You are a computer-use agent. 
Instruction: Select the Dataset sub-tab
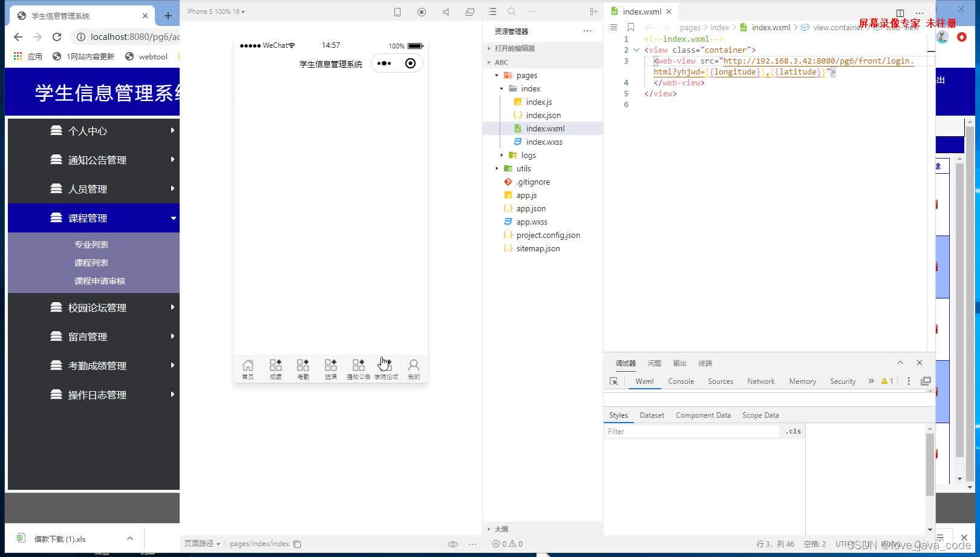(x=652, y=415)
